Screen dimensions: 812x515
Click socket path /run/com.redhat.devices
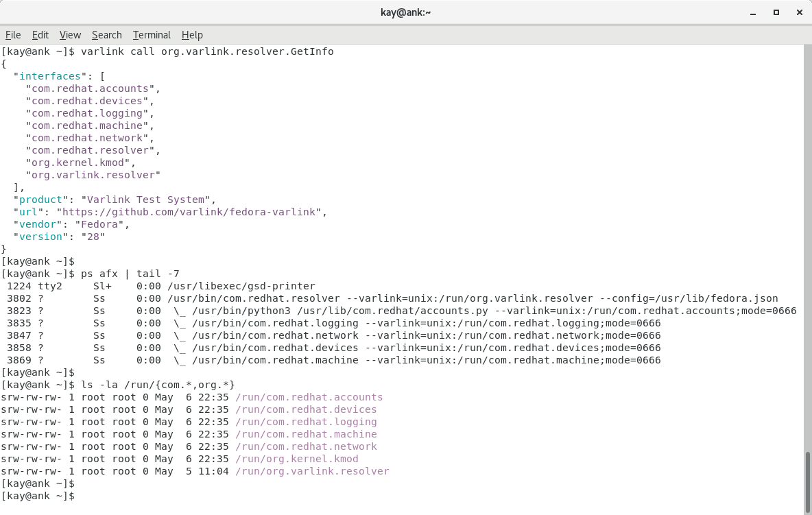306,410
